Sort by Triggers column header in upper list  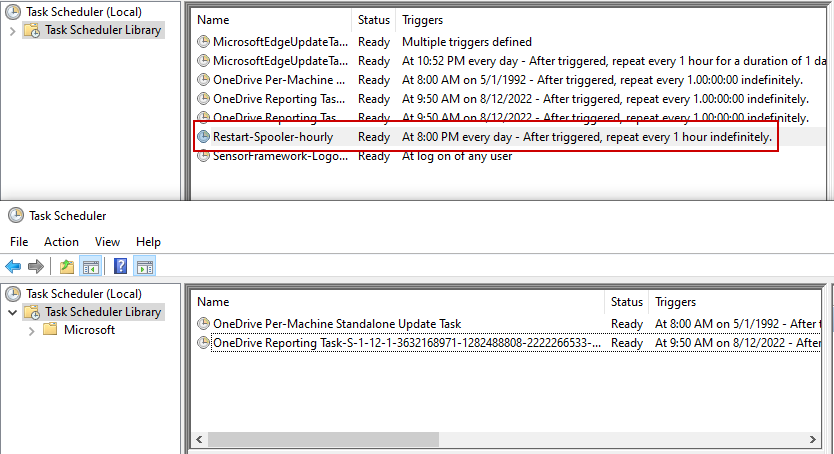click(422, 20)
